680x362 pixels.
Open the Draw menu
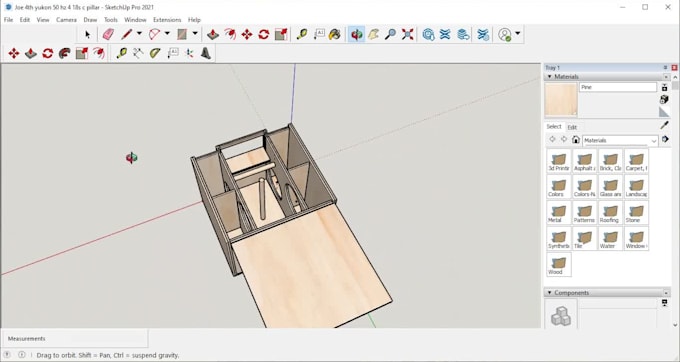(90, 20)
